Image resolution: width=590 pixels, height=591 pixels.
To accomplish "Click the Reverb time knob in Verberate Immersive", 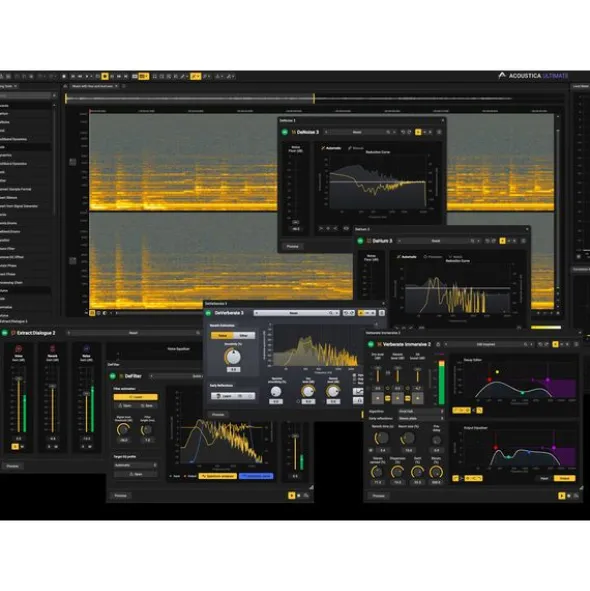I will [x=382, y=438].
